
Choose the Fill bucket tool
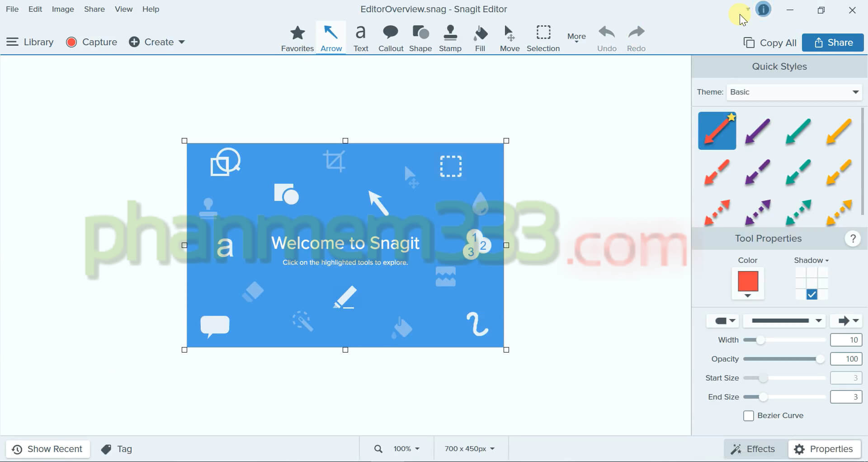point(480,39)
